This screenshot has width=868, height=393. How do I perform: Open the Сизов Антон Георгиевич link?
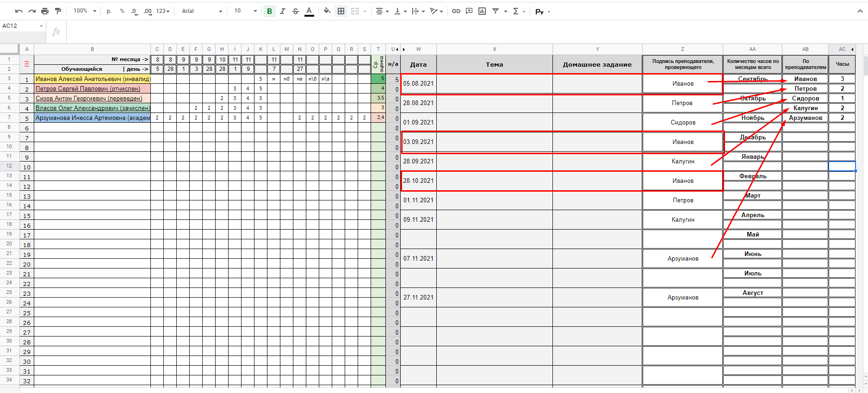click(89, 98)
